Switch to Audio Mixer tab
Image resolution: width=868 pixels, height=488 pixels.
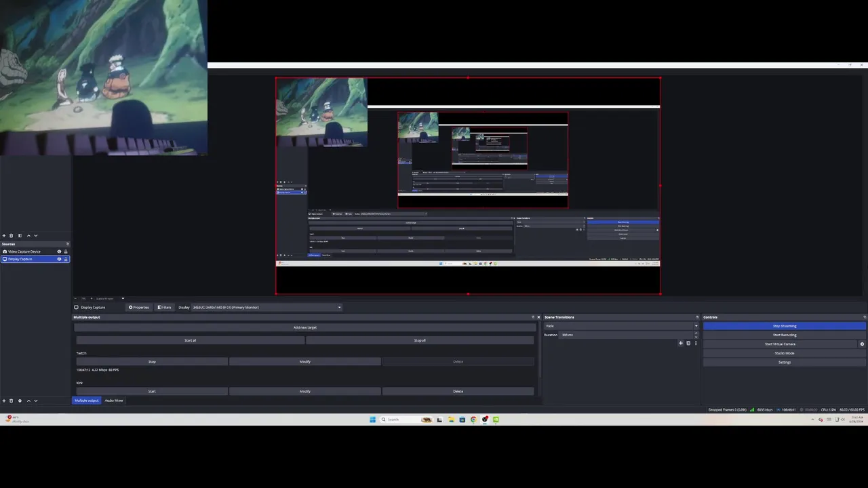[x=114, y=401]
